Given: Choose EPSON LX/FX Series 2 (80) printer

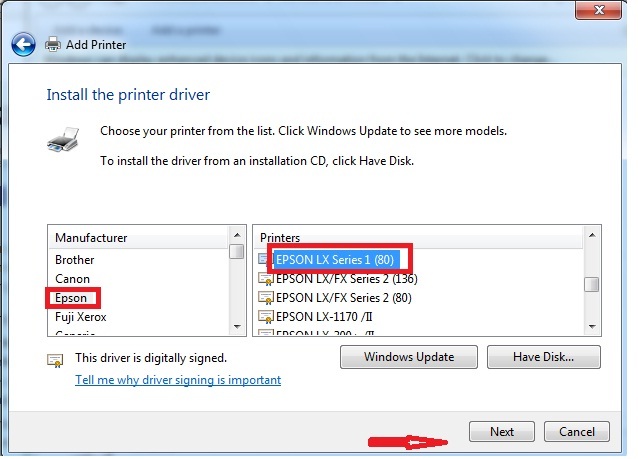Looking at the screenshot, I should click(344, 298).
